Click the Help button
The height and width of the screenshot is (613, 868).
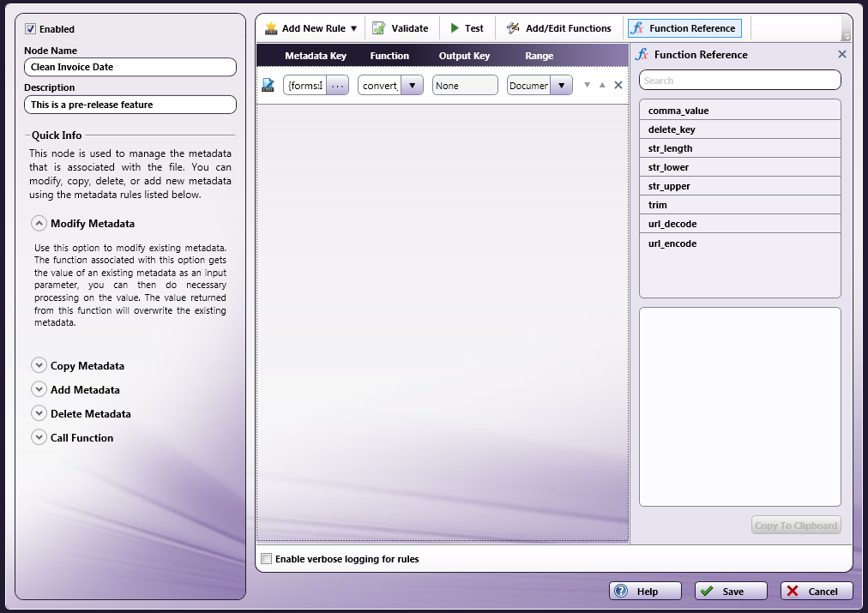[646, 591]
